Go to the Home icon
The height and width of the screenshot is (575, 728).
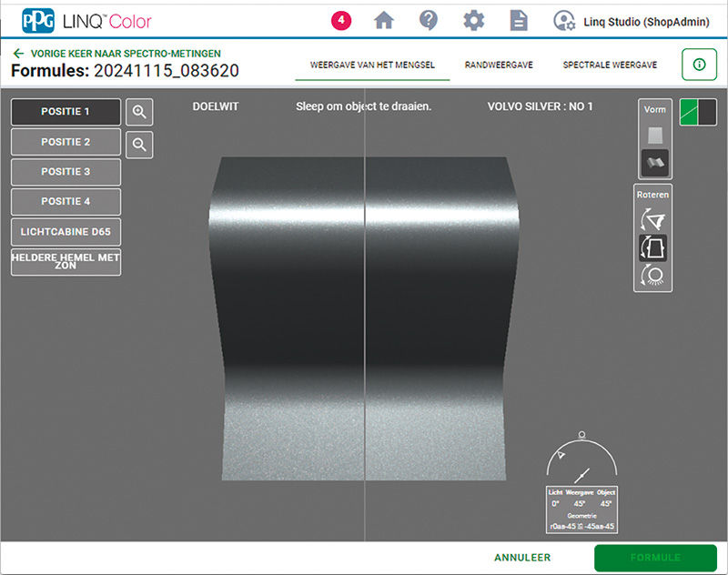(384, 20)
